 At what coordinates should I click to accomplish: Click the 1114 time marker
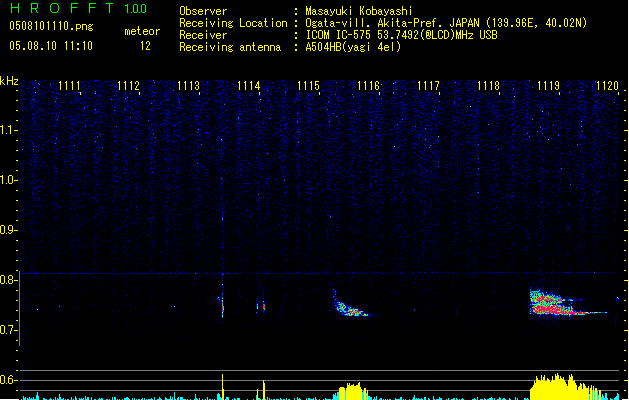coord(249,86)
